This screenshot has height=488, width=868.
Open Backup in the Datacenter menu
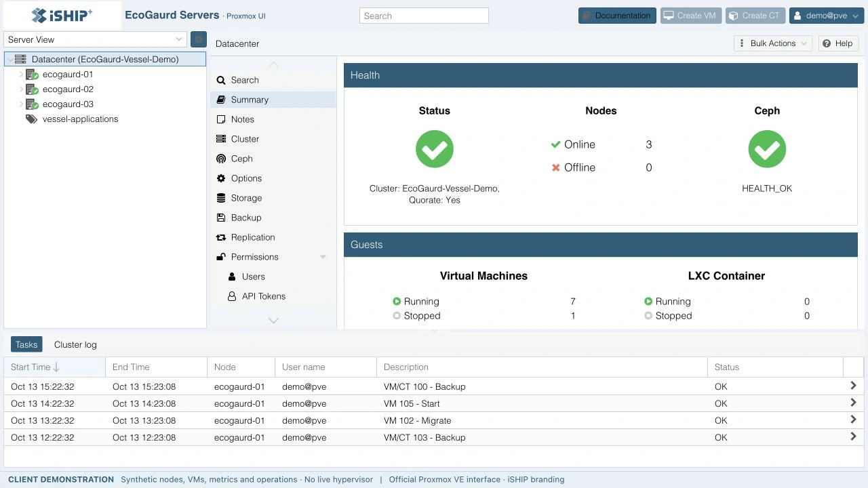point(273,218)
